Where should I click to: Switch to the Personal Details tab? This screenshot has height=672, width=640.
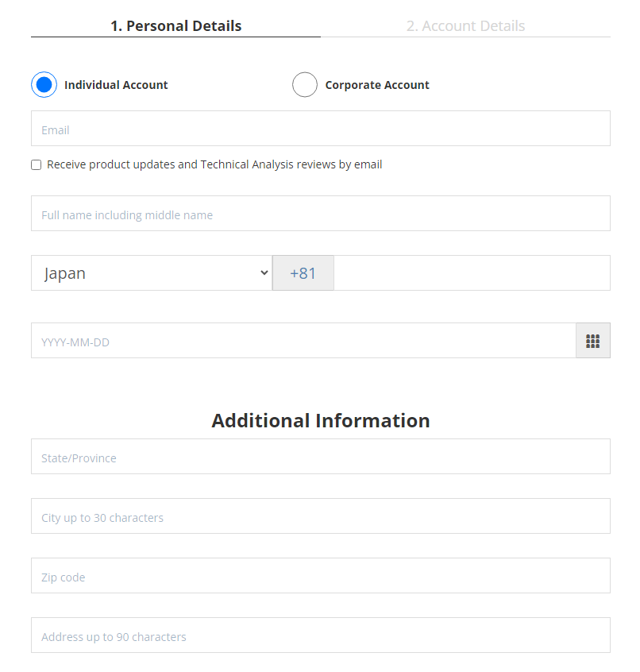[x=175, y=26]
